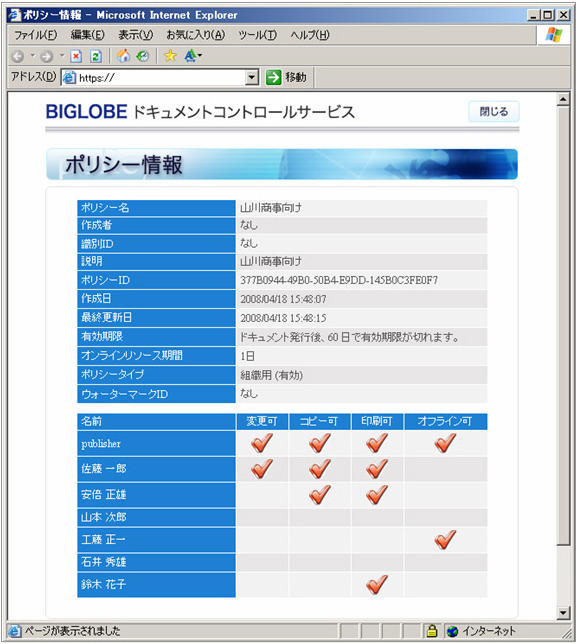Go to Home page icon
This screenshot has height=644, width=576.
[123, 55]
